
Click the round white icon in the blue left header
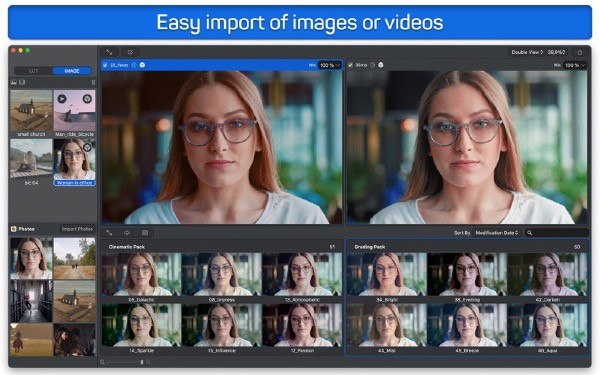(x=142, y=65)
